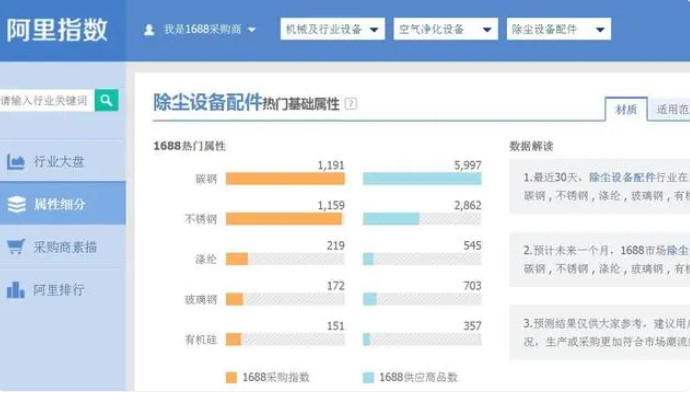Expand the 空气净化设备 category dropdown
The image size is (690, 393).
point(446,29)
